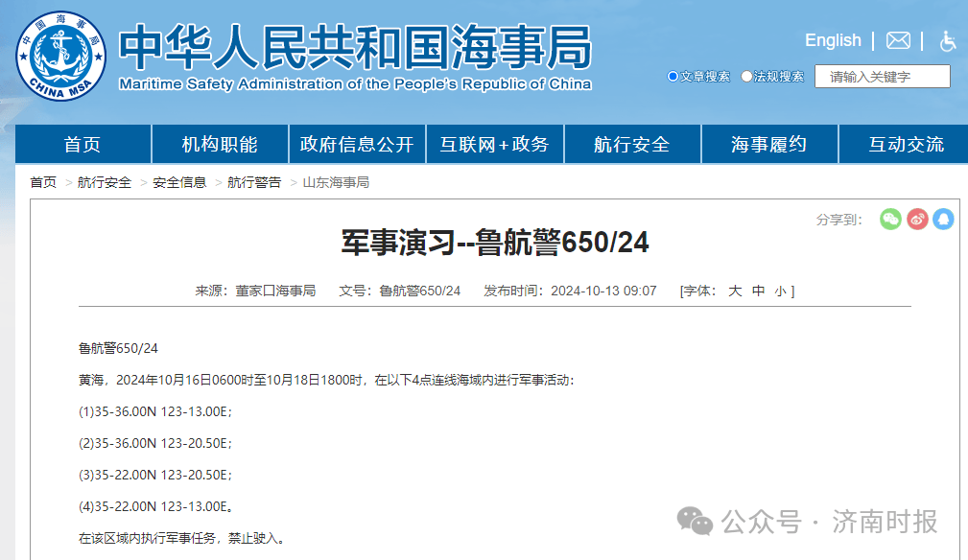Click the body line 鲁航警650/24
The width and height of the screenshot is (968, 560).
pos(118,348)
